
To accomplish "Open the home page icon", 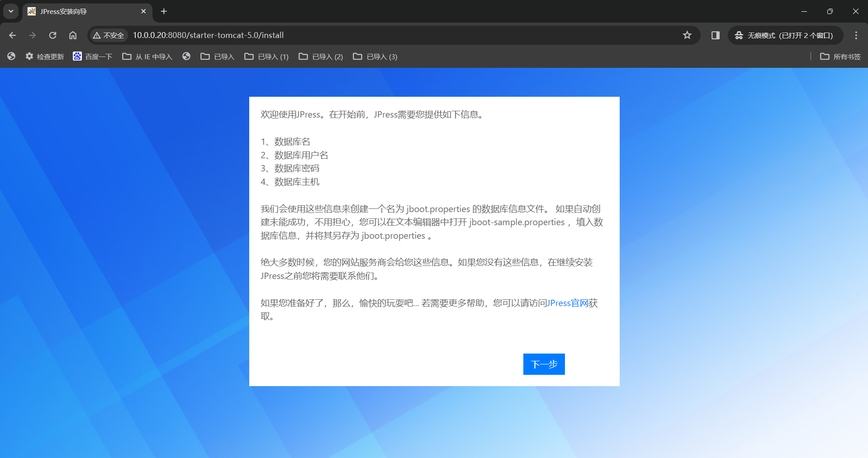I will click(73, 35).
